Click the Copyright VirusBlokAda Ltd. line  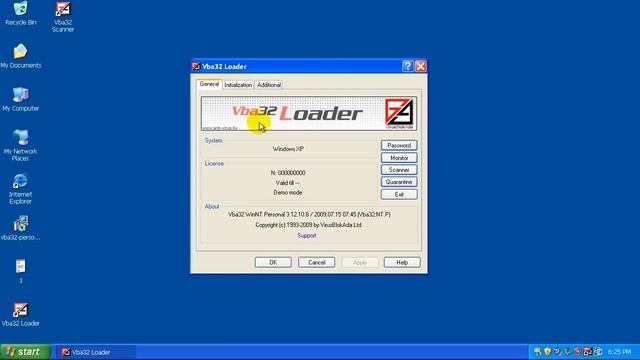tap(309, 225)
